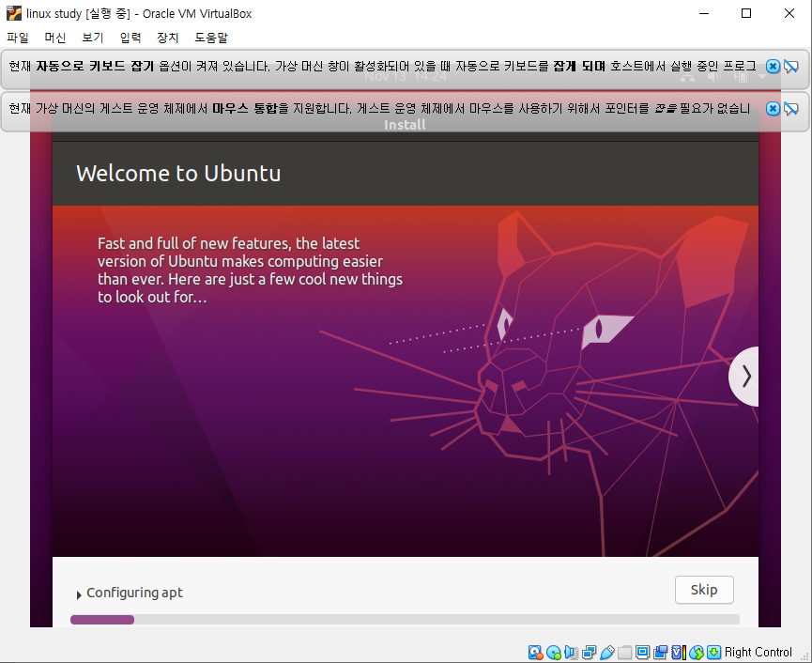Click the VirtualBox icon in title bar
The image size is (812, 663).
point(14,13)
